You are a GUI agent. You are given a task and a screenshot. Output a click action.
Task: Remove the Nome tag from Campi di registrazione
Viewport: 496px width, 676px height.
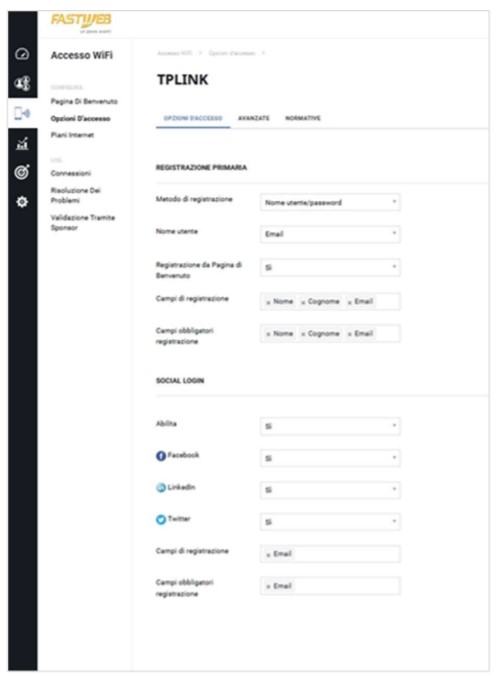[268, 302]
